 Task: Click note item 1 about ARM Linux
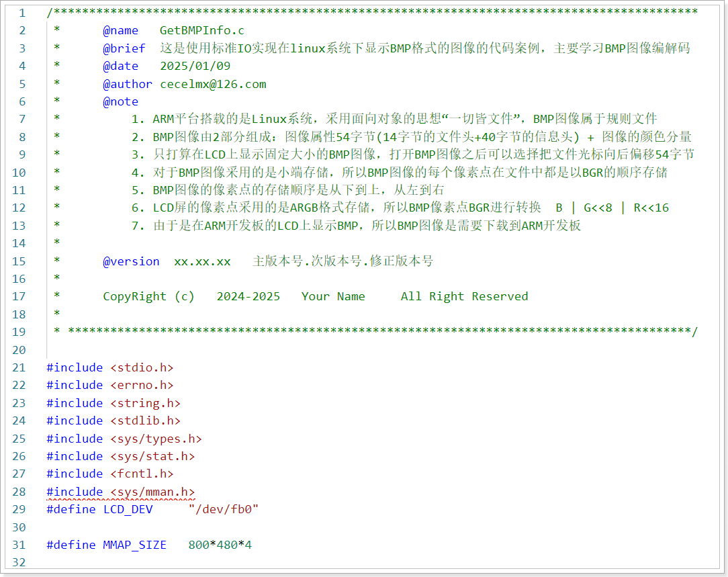394,120
